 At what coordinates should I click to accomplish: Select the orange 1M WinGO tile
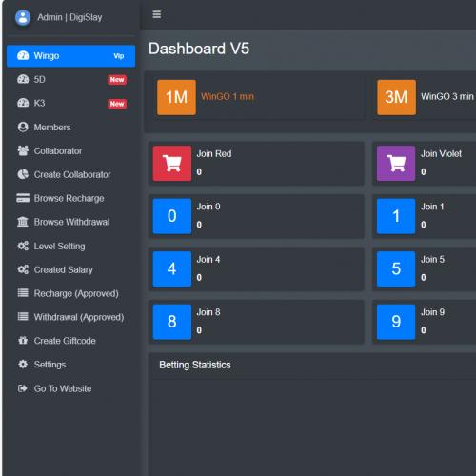(176, 97)
